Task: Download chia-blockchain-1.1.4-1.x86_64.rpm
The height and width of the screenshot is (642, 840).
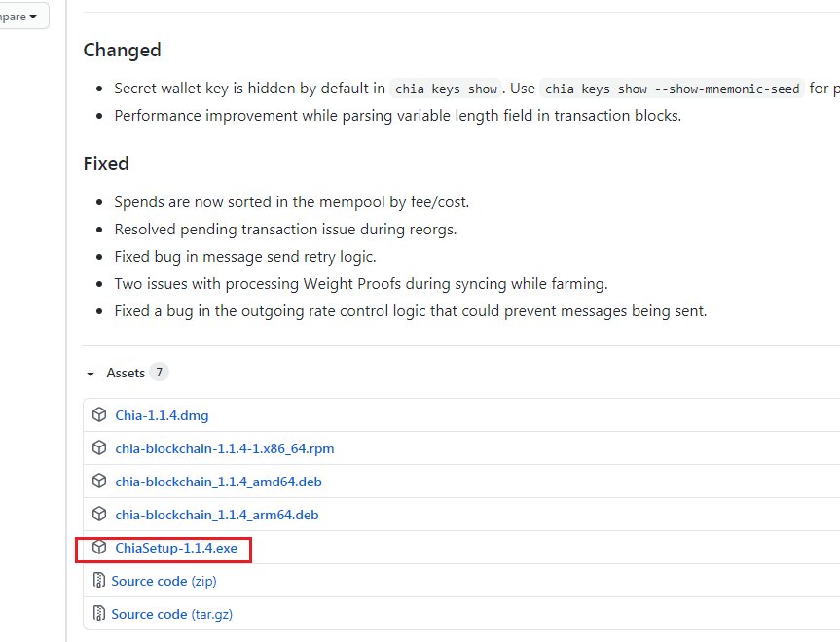Action: (225, 448)
